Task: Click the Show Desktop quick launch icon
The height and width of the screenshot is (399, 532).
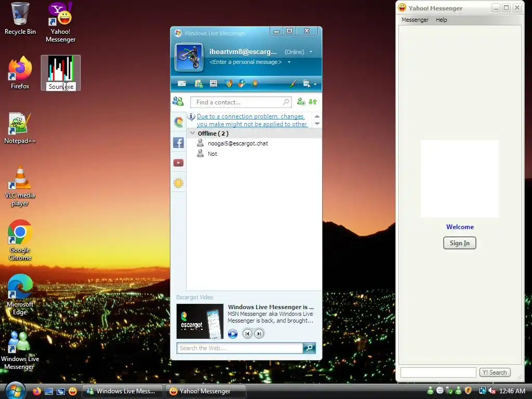Action: (49, 391)
